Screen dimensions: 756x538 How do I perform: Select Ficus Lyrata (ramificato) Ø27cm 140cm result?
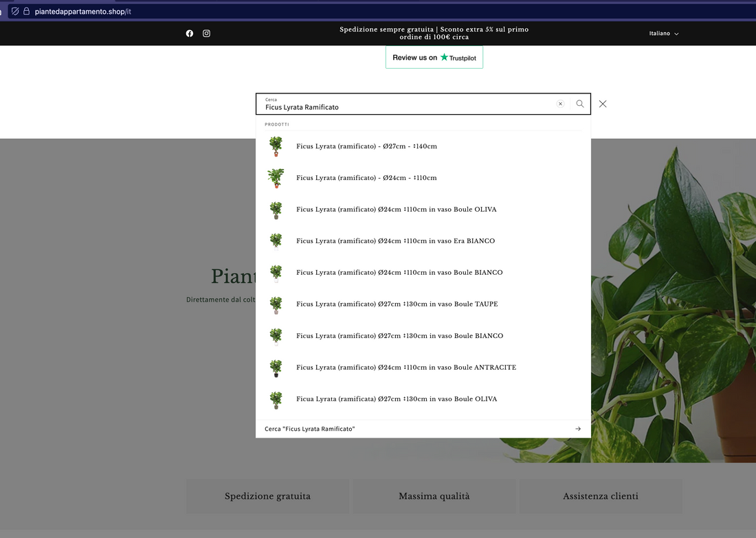[366, 146]
